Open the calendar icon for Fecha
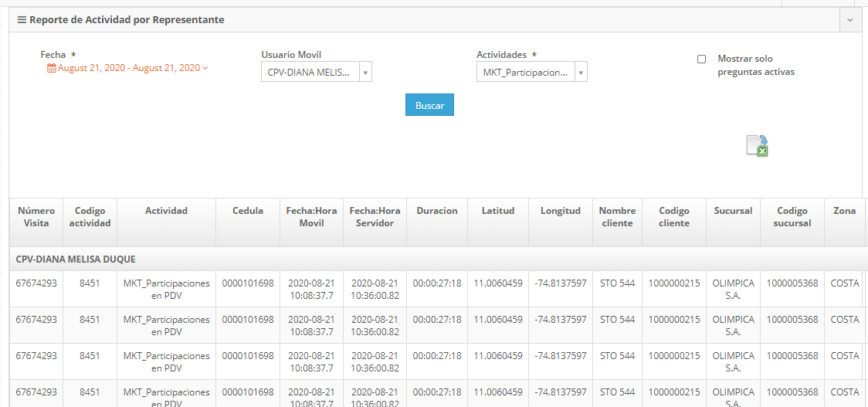868x407 pixels. pyautogui.click(x=52, y=68)
